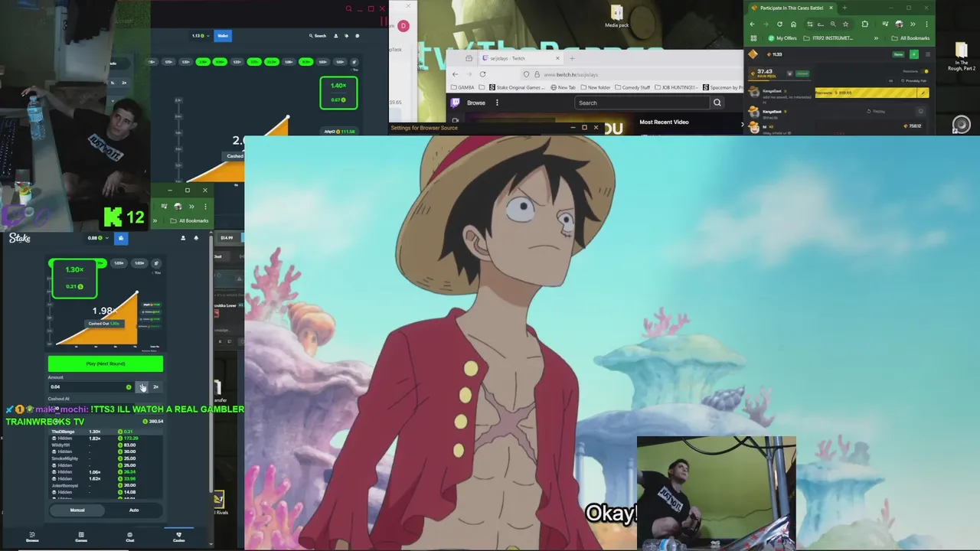Expand the 0.88 balance dropdown in Stake
This screenshot has height=551, width=980.
[x=106, y=238]
